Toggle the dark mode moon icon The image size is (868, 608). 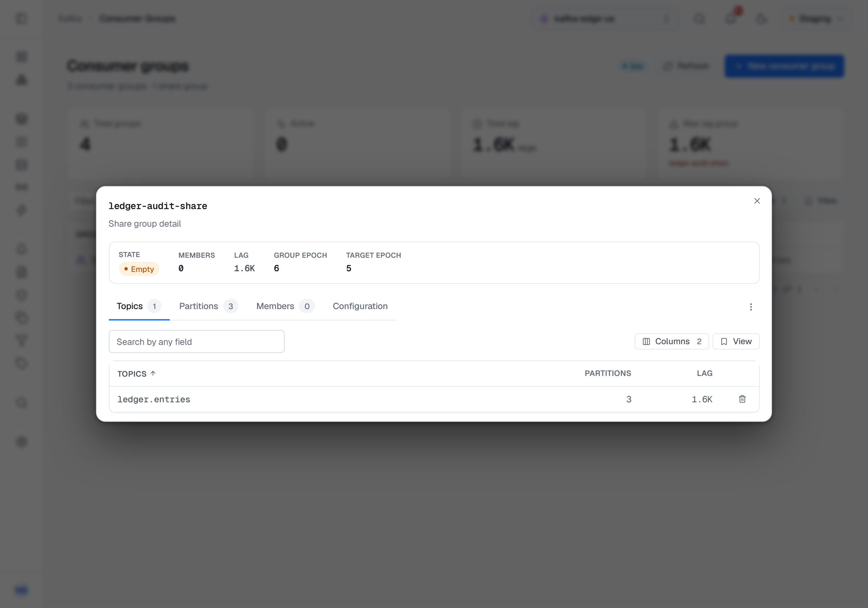coord(762,19)
